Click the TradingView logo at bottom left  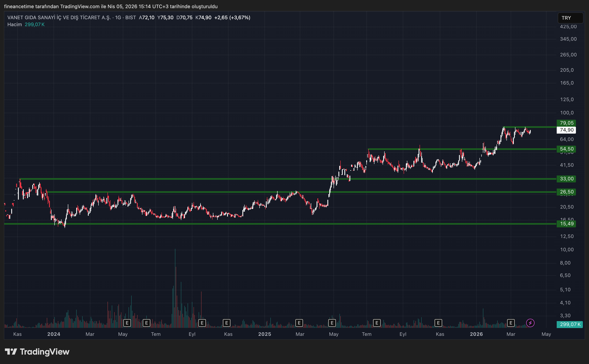pyautogui.click(x=37, y=352)
